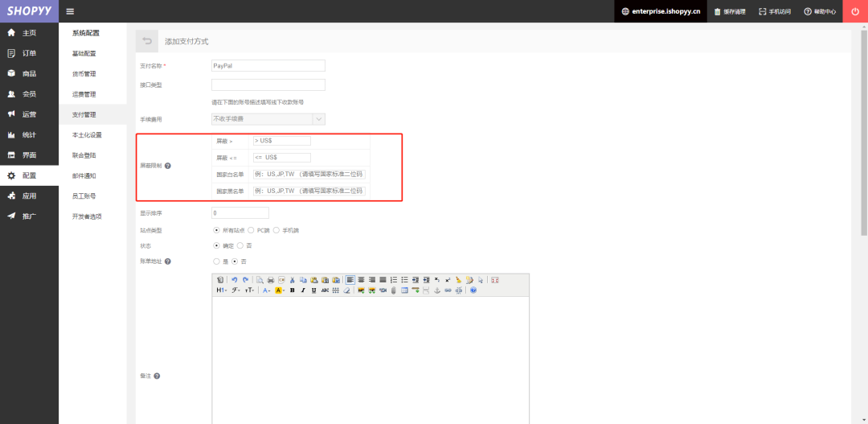Image resolution: width=868 pixels, height=424 pixels.
Task: Open editor content preview icon
Action: click(260, 280)
